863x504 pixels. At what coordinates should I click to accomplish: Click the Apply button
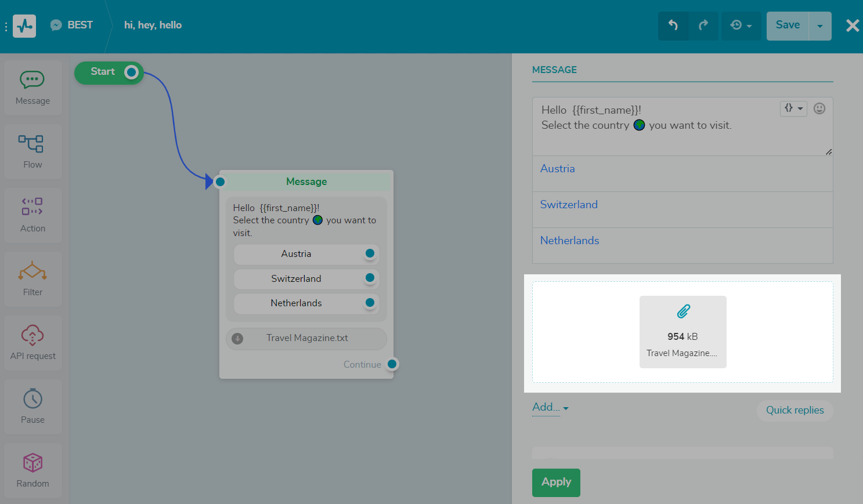tap(556, 482)
